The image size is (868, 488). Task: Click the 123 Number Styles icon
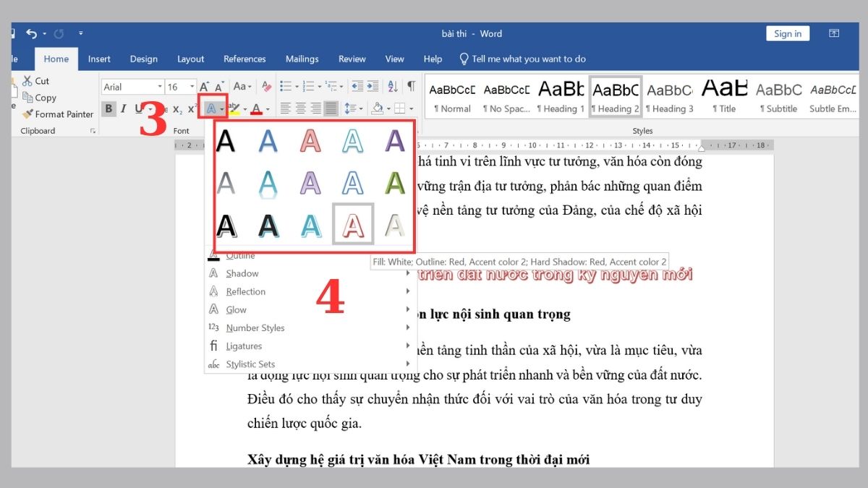click(x=213, y=328)
